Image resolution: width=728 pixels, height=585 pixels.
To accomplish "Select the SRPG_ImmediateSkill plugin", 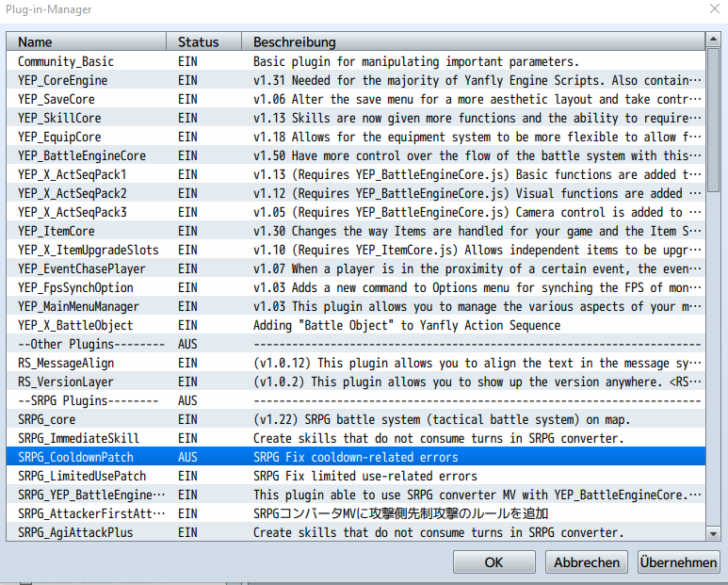I will point(356,438).
